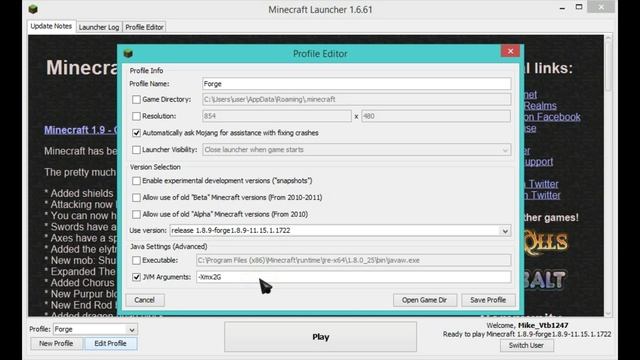Click the Scrolls game logo

click(546, 242)
